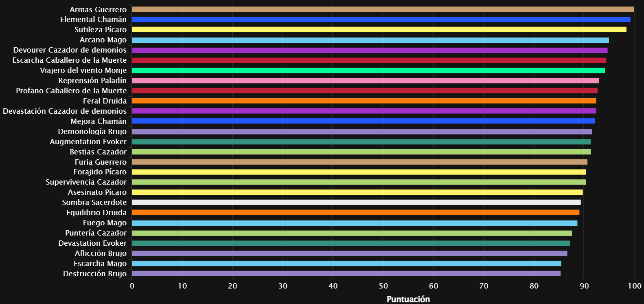Click the 'Puntería Cazador' label
644x304 pixels.
coord(96,233)
